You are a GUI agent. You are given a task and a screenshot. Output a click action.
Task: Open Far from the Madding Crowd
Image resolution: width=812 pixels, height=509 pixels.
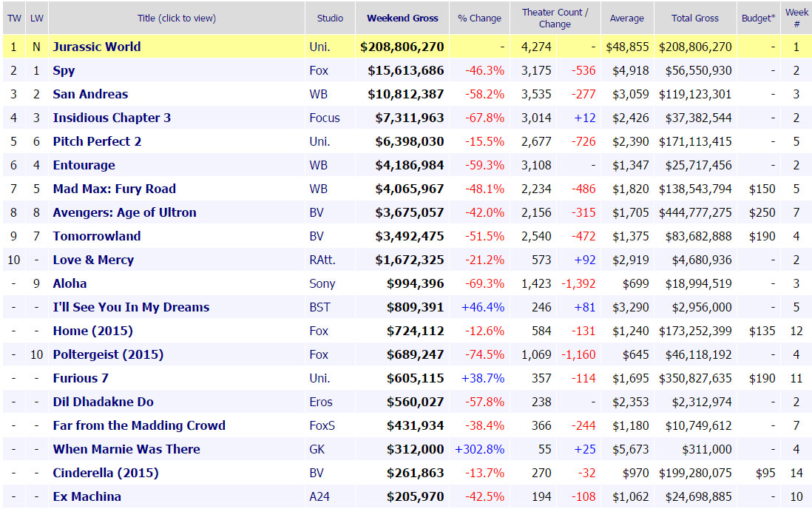[x=139, y=425]
